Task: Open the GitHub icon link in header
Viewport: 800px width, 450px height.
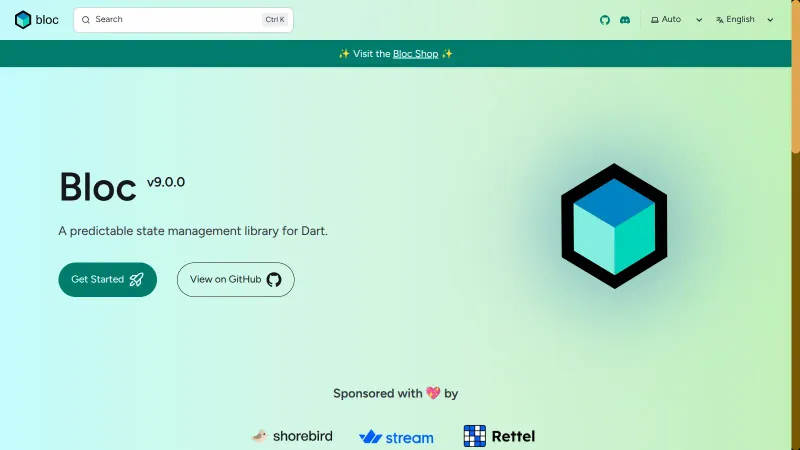Action: click(605, 20)
